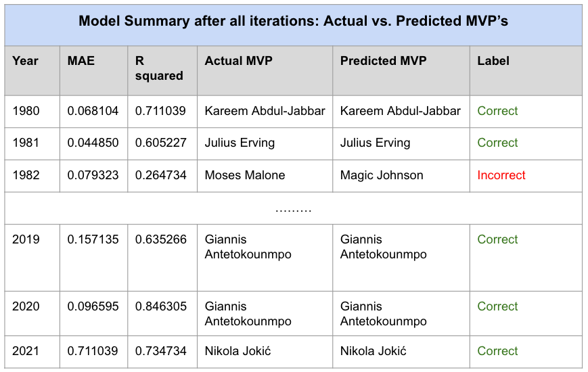Viewport: 588px width, 372px height.
Task: Select the Predicted MVP column header
Action: [x=383, y=61]
